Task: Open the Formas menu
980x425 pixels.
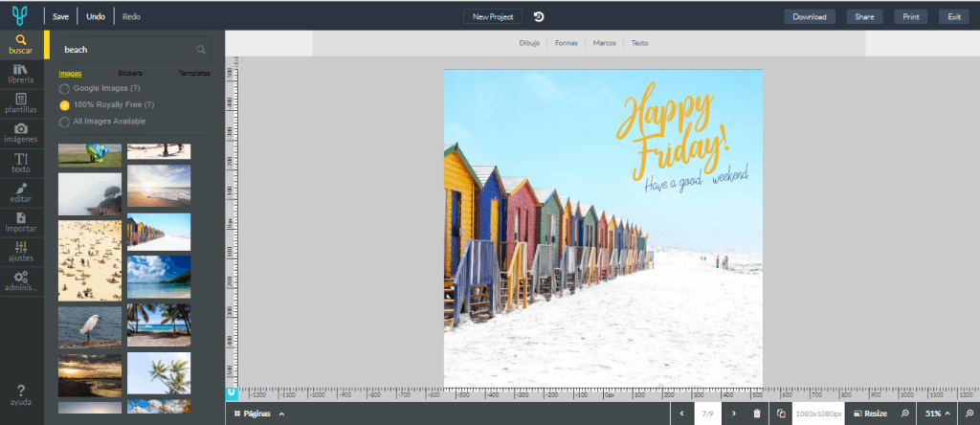Action: [x=567, y=43]
